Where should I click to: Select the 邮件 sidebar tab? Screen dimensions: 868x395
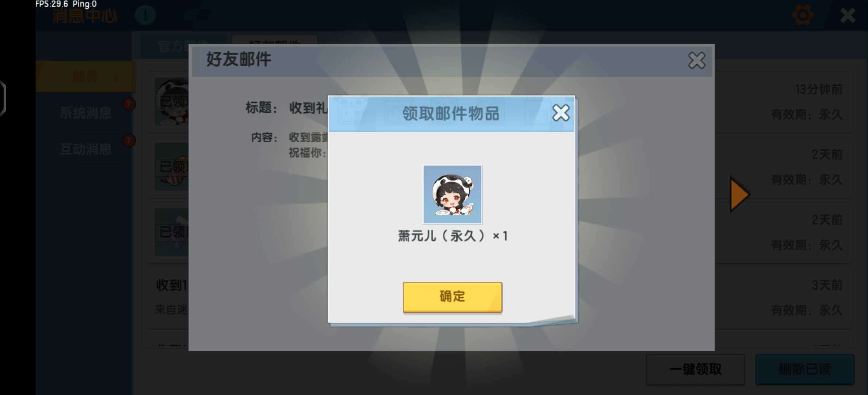point(85,77)
